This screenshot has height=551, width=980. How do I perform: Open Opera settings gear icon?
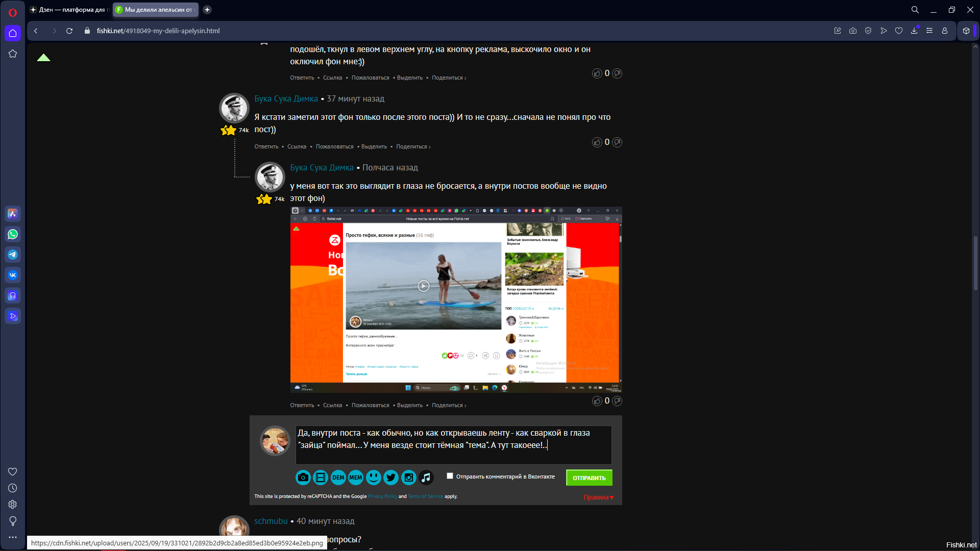tap(13, 505)
